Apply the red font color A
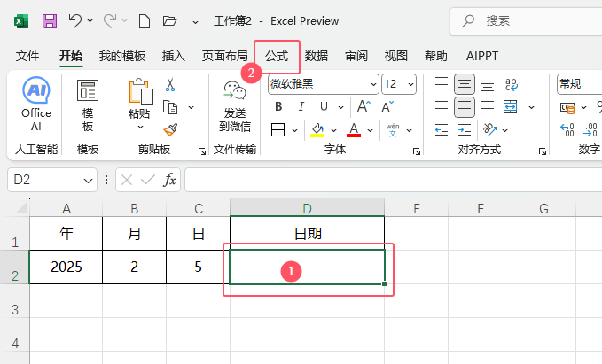The width and height of the screenshot is (602, 364). click(354, 130)
